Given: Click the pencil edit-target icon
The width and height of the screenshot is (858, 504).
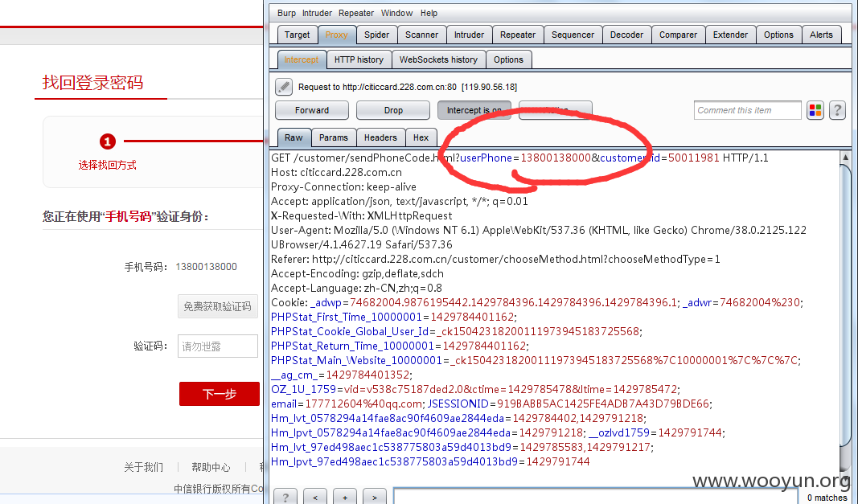Looking at the screenshot, I should tap(283, 87).
